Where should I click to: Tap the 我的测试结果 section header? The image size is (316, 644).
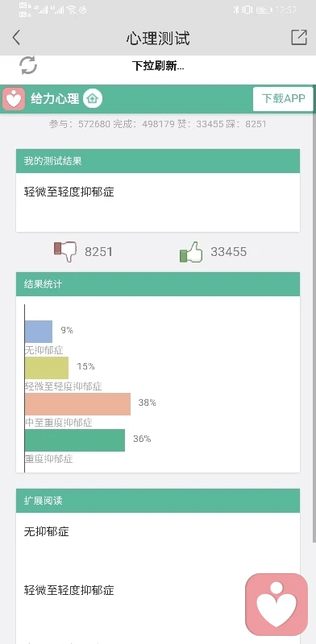[x=158, y=160]
